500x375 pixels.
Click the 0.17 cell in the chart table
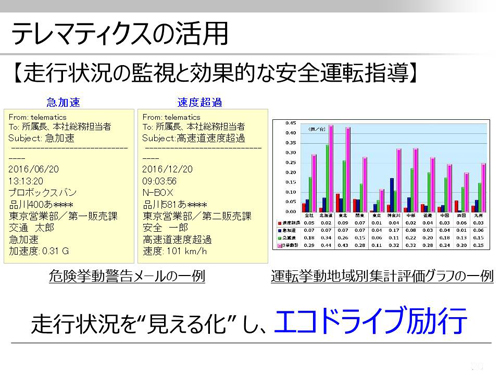coord(394,230)
